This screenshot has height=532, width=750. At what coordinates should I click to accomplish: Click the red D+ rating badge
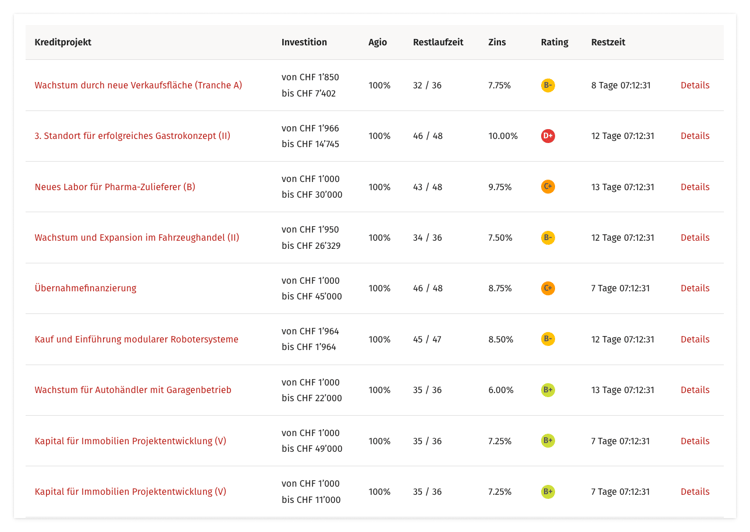point(547,136)
